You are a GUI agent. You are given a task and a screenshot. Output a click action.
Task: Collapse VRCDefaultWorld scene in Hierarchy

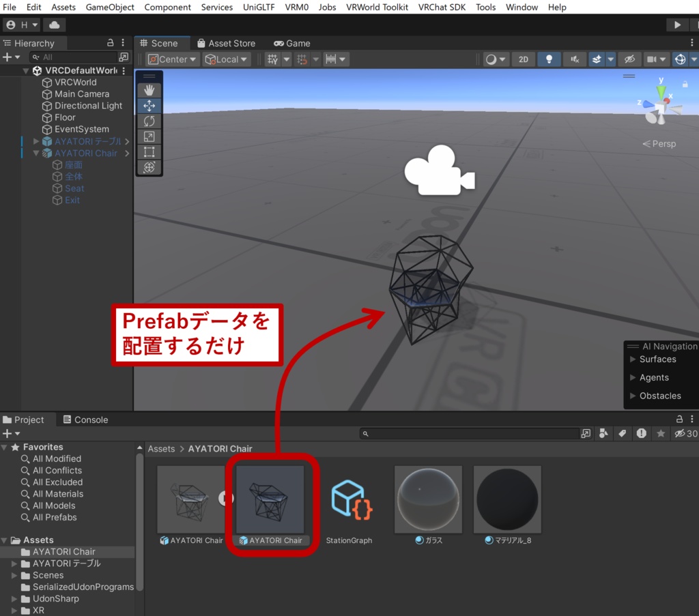27,70
